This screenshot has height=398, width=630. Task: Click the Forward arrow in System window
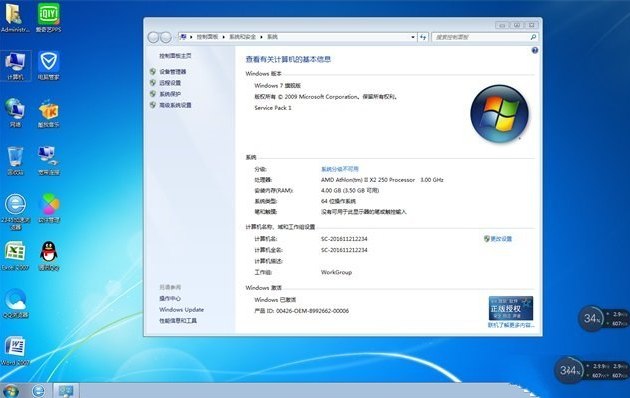(166, 37)
